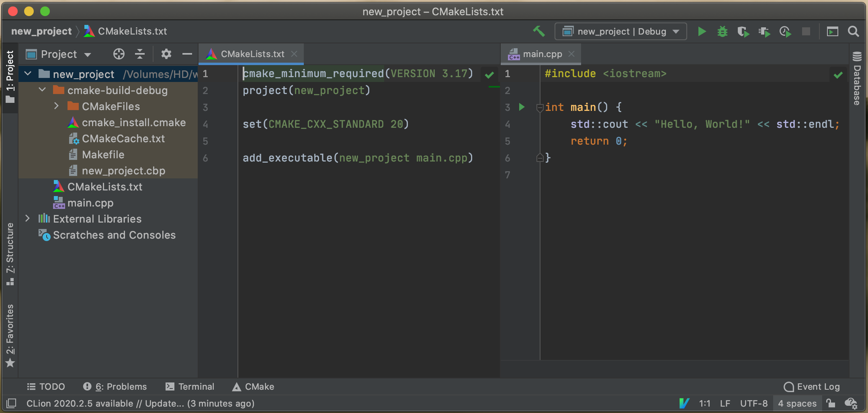Toggle the Database tool window
This screenshot has height=413, width=868.
tap(857, 79)
